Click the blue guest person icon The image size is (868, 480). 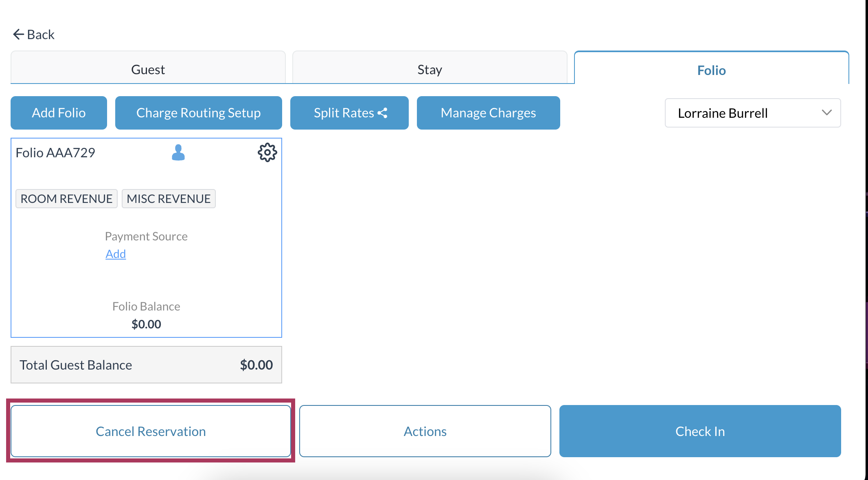click(178, 152)
